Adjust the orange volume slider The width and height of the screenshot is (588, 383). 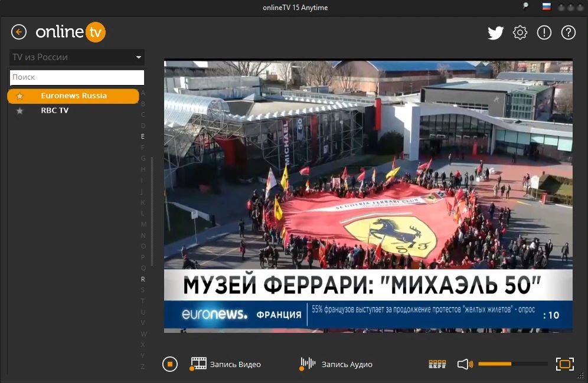[x=512, y=364]
